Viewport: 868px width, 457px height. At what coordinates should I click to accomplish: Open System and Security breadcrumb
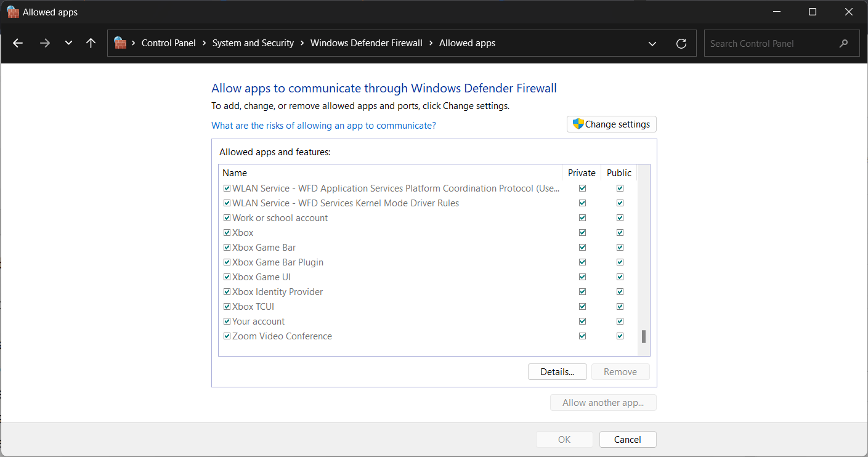[253, 43]
